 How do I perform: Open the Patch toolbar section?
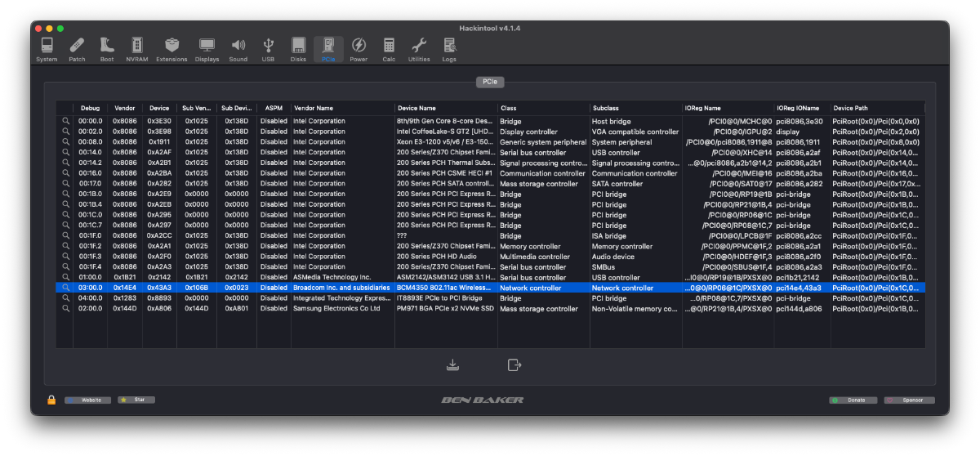point(77,49)
